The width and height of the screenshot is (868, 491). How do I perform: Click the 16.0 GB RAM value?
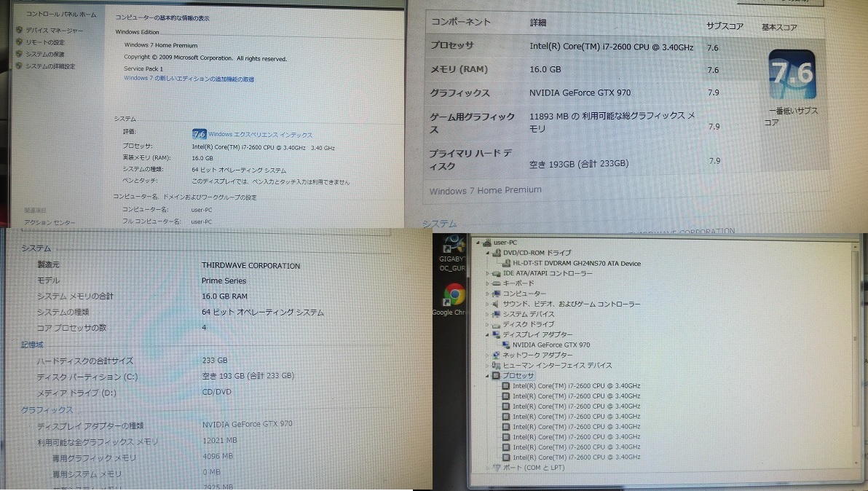pos(224,296)
